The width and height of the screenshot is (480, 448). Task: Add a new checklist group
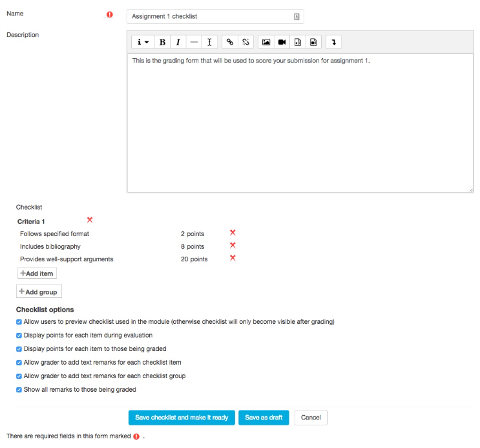tap(39, 292)
